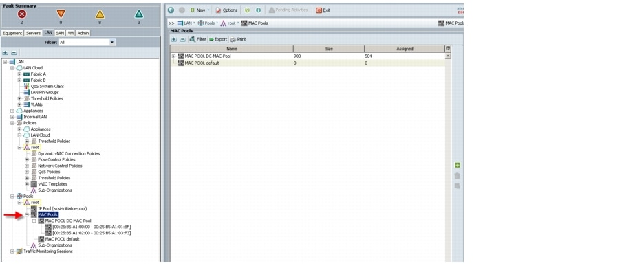This screenshot has height=268, width=644.
Task: Sort table by the Assigned column header
Action: pos(405,49)
